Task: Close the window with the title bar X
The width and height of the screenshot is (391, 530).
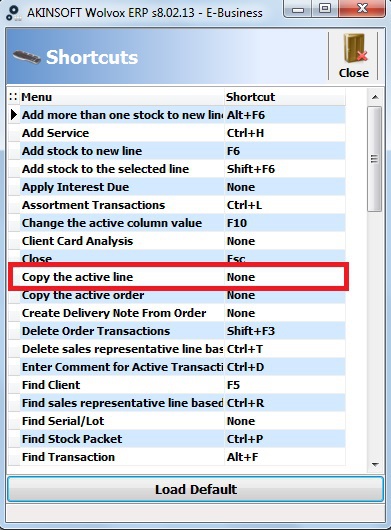Action: point(362,9)
